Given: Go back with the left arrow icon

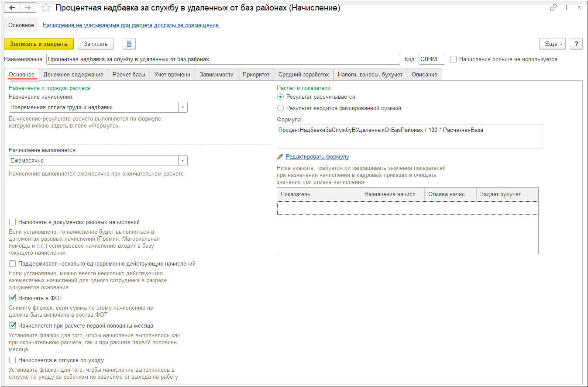Looking at the screenshot, I should [x=13, y=8].
